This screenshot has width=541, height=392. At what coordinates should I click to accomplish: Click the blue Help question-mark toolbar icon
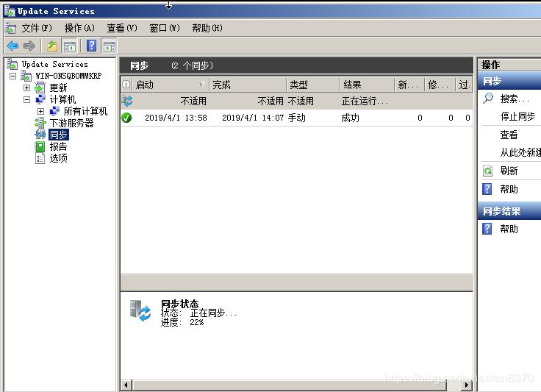point(91,46)
